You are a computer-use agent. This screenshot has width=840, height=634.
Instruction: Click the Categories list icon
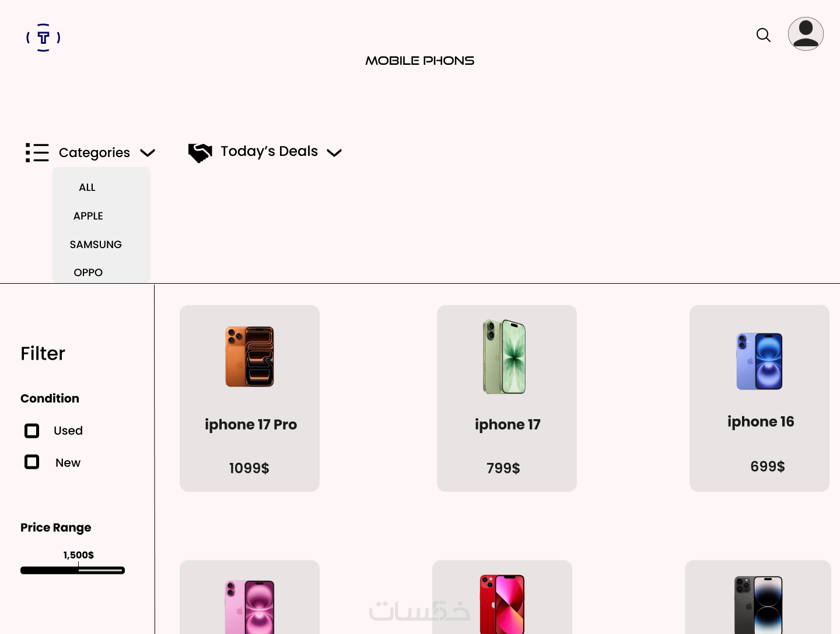click(37, 152)
